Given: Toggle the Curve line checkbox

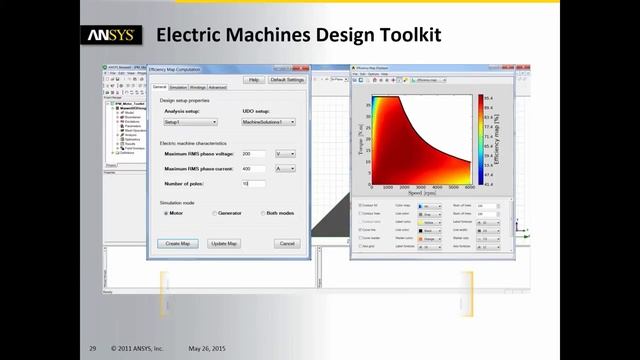Looking at the screenshot, I should (360, 230).
